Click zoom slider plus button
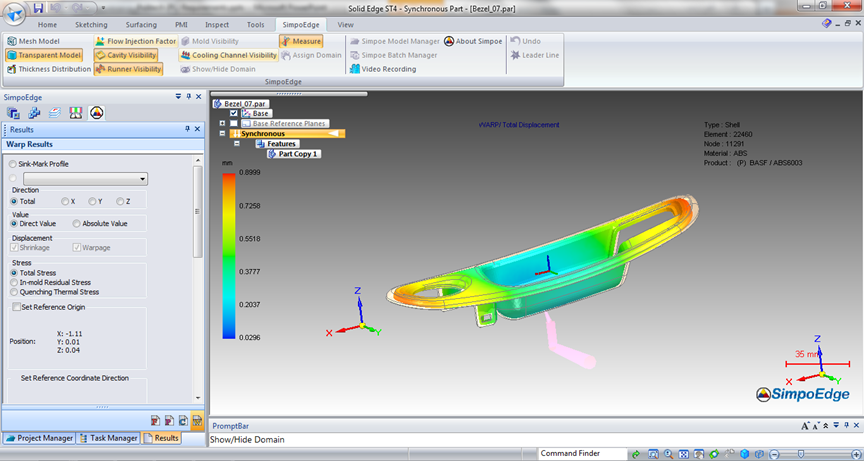Screen dimensions: 864x461 pos(856,454)
